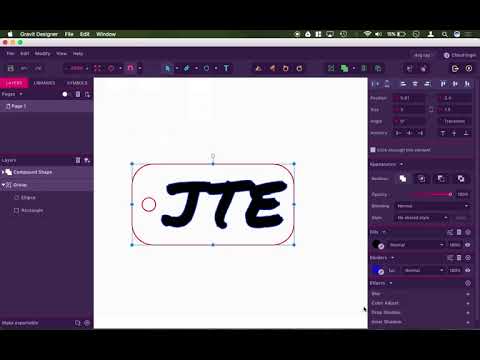Open the black fill color swatch
This screenshot has width=480, height=360.
376,244
